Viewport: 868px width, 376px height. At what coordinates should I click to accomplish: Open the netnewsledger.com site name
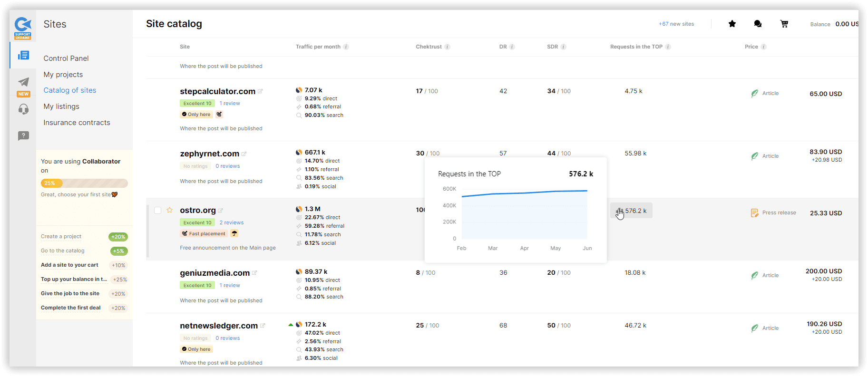219,326
